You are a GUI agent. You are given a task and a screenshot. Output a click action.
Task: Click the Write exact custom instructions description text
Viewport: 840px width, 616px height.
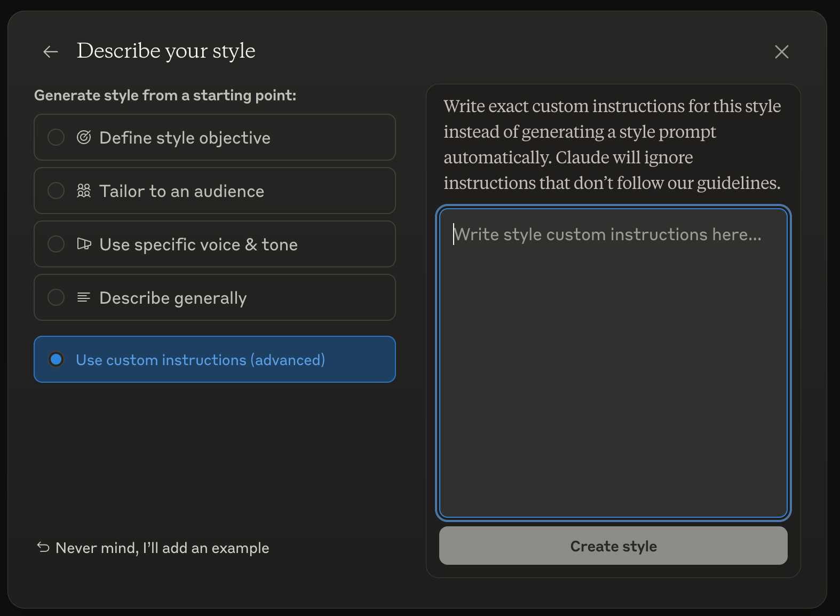point(612,144)
